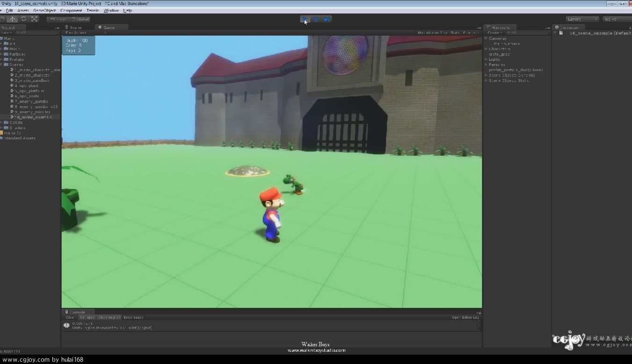Image resolution: width=632 pixels, height=364 pixels.
Task: Select scene 4_npc_plant in Project
Action: point(27,86)
